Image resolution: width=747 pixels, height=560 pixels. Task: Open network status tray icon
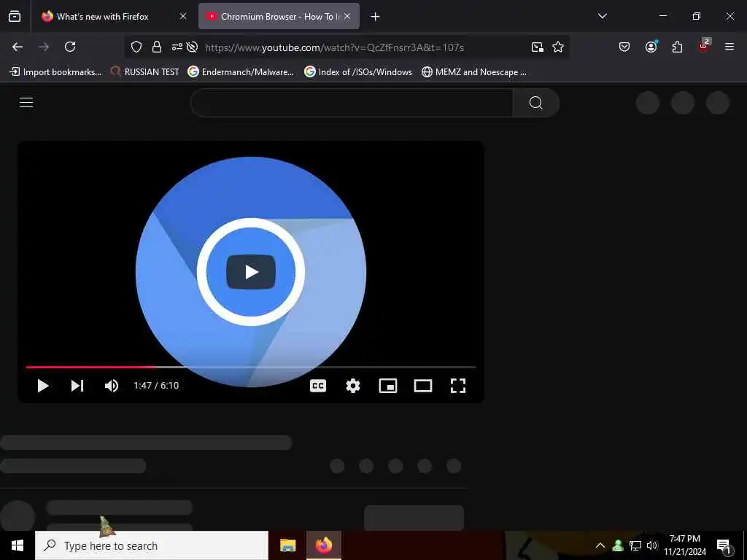(x=635, y=545)
